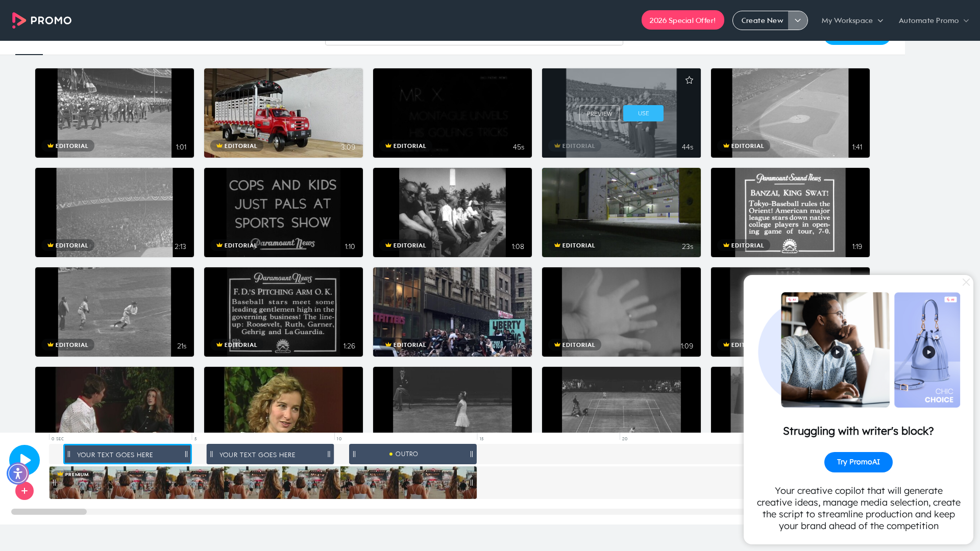Image resolution: width=980 pixels, height=551 pixels.
Task: Click the Editorial badge on the 2:13 clip
Action: tap(68, 245)
